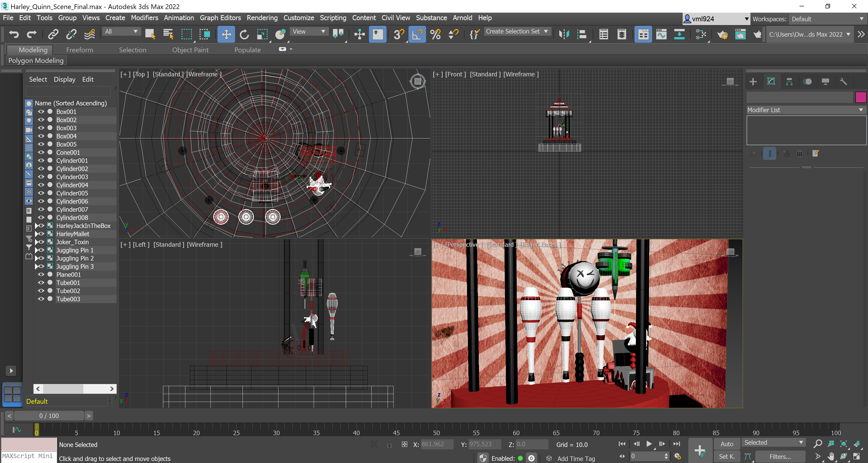Hide Tube003 using its eye icon
Viewport: 868px width, 463px height.
[x=41, y=298]
